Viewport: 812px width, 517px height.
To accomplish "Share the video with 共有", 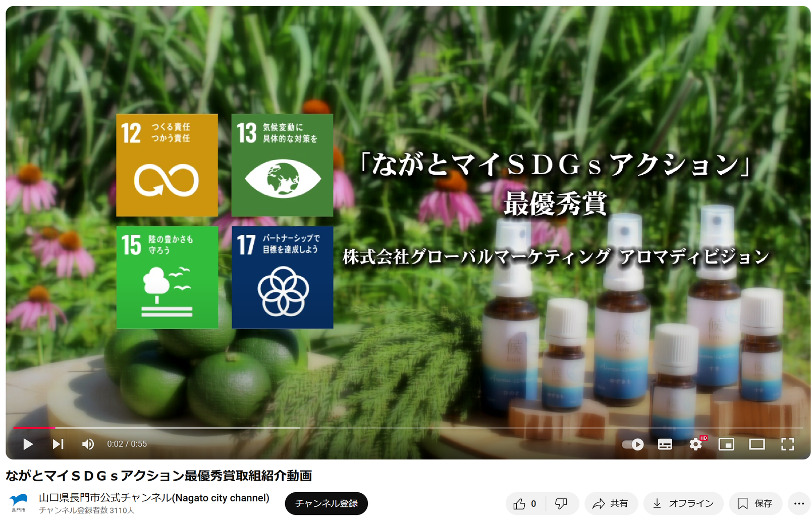I will click(611, 503).
